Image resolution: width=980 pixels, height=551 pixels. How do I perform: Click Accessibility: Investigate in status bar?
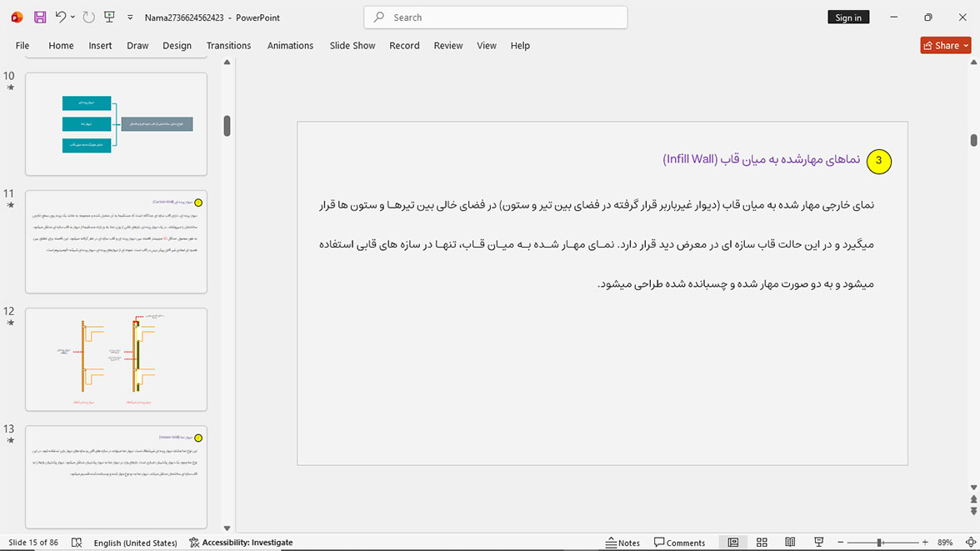click(242, 542)
